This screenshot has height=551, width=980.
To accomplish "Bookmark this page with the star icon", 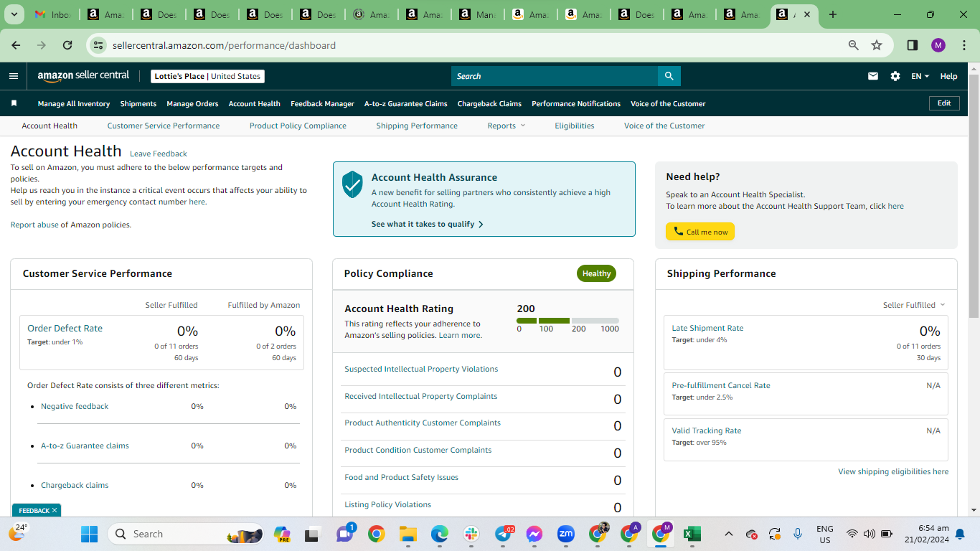I will click(877, 45).
